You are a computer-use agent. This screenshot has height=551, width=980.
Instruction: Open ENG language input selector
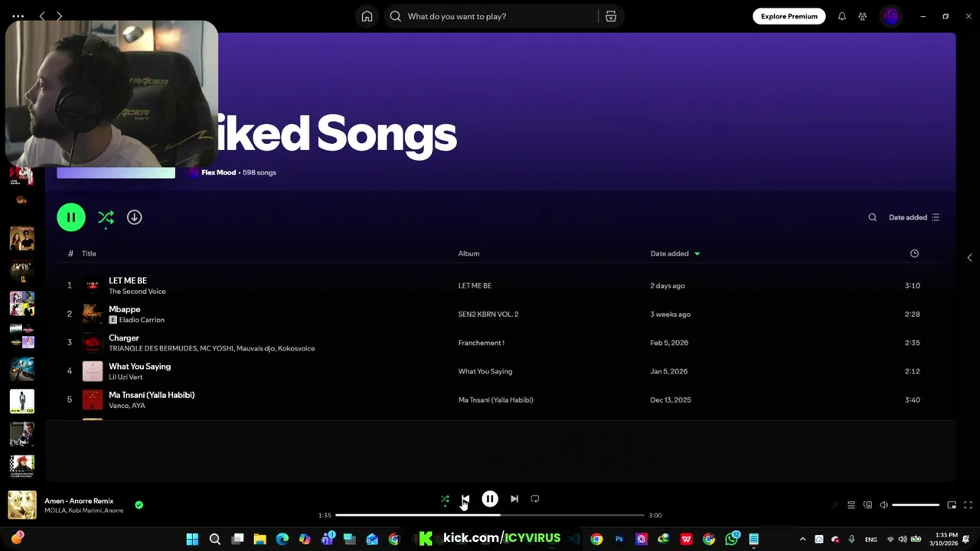[x=871, y=539]
